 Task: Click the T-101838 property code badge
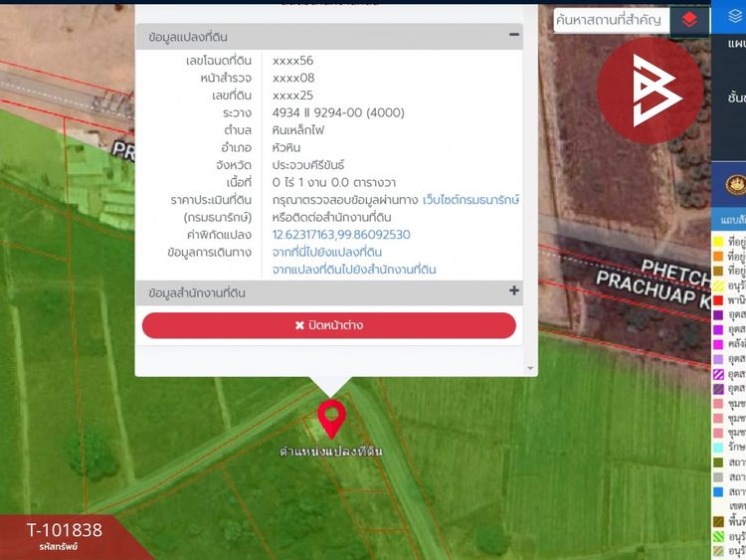[64, 534]
